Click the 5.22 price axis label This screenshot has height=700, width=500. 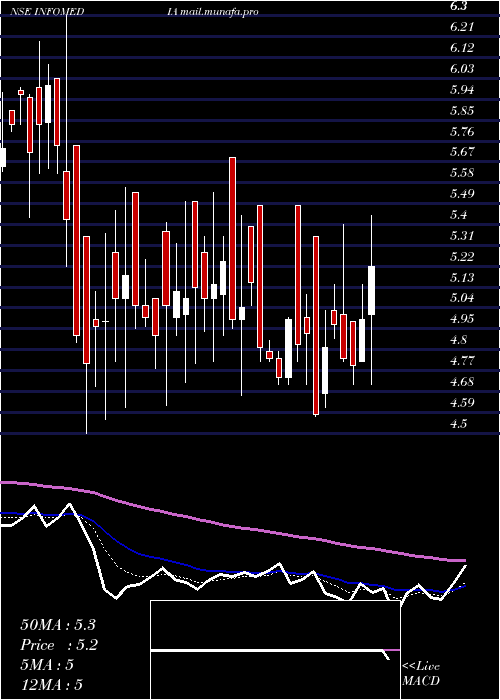pos(462,257)
